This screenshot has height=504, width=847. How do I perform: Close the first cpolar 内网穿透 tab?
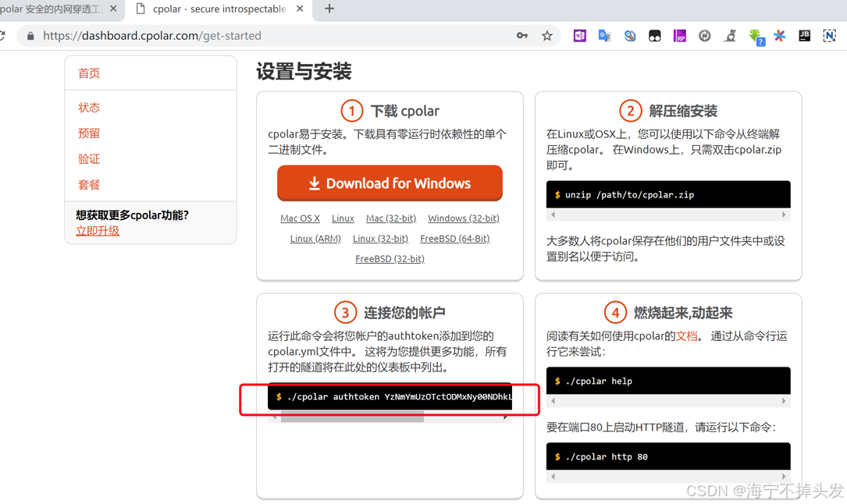pos(113,9)
